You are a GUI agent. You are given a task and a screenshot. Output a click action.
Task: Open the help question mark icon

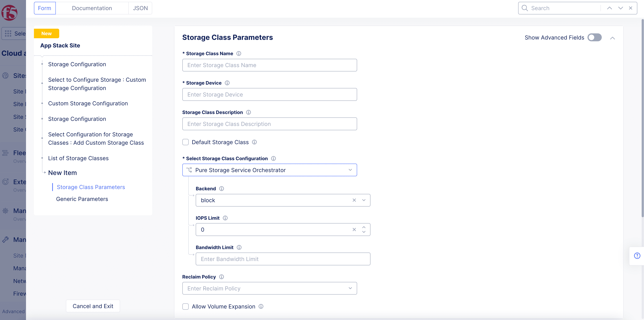[x=637, y=256]
